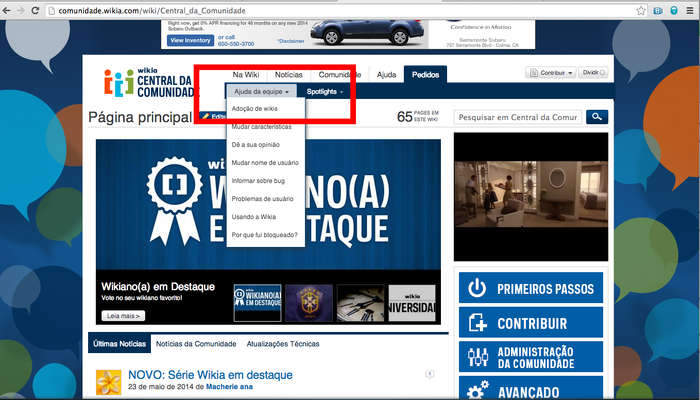The image size is (700, 400).
Task: Click the Avançado tile
Action: point(531,388)
